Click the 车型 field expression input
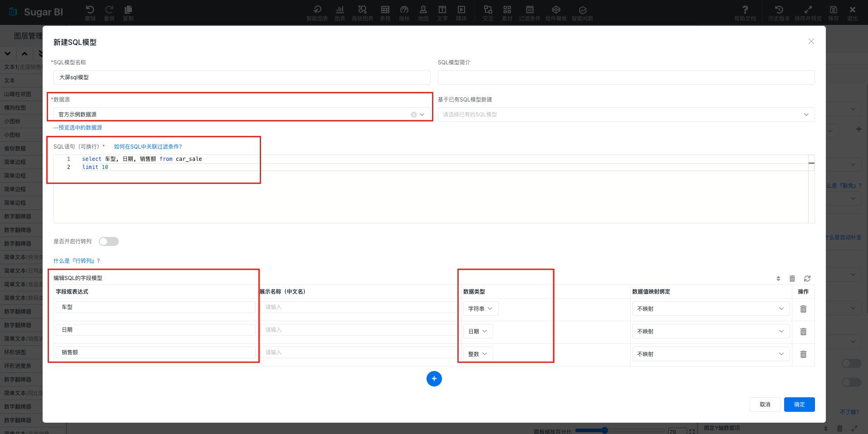 (155, 307)
